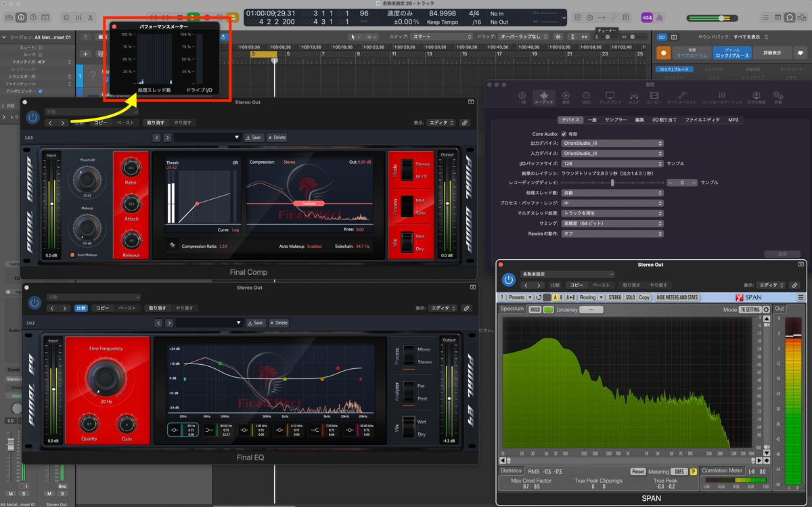Viewport: 812px width, 507px height.
Task: Click Delete button in Final EQ
Action: (277, 323)
